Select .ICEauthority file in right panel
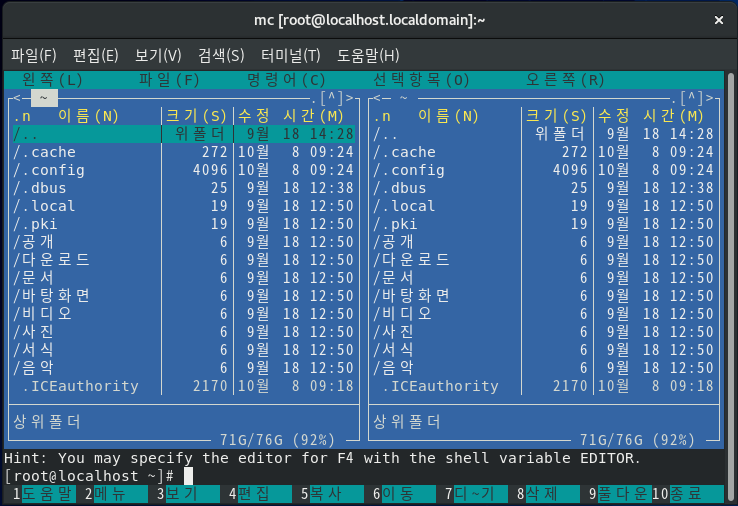The image size is (738, 506). point(544,386)
